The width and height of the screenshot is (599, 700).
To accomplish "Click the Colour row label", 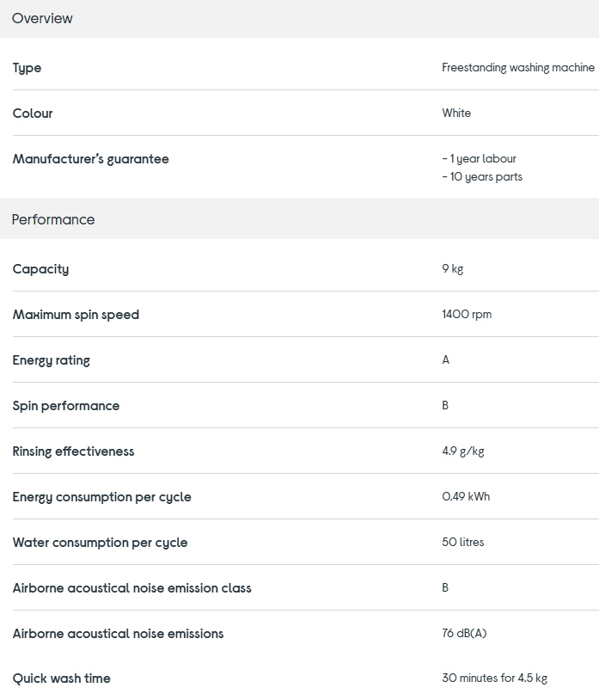I will click(33, 114).
